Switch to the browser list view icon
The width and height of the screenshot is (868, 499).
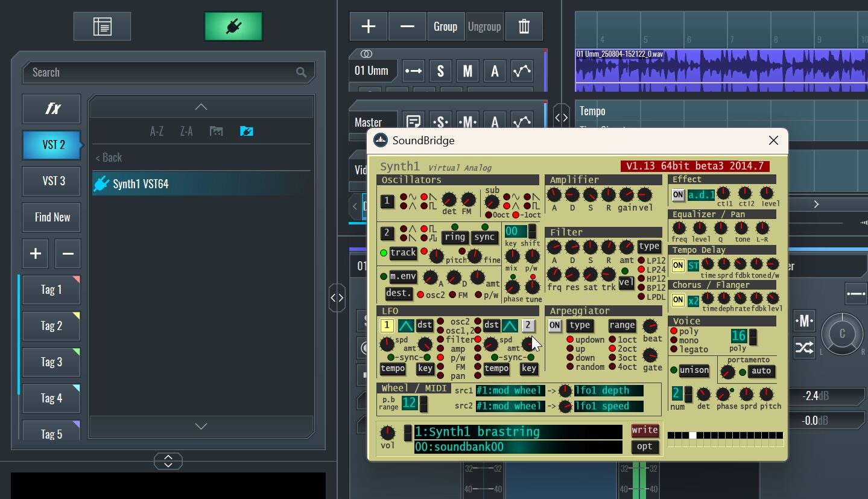click(x=102, y=26)
